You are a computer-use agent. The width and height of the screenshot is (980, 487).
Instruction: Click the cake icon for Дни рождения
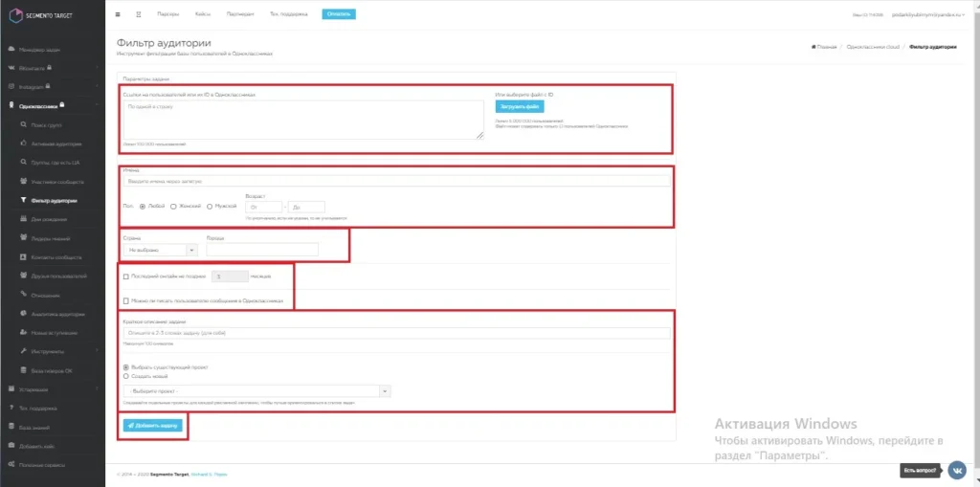23,219
